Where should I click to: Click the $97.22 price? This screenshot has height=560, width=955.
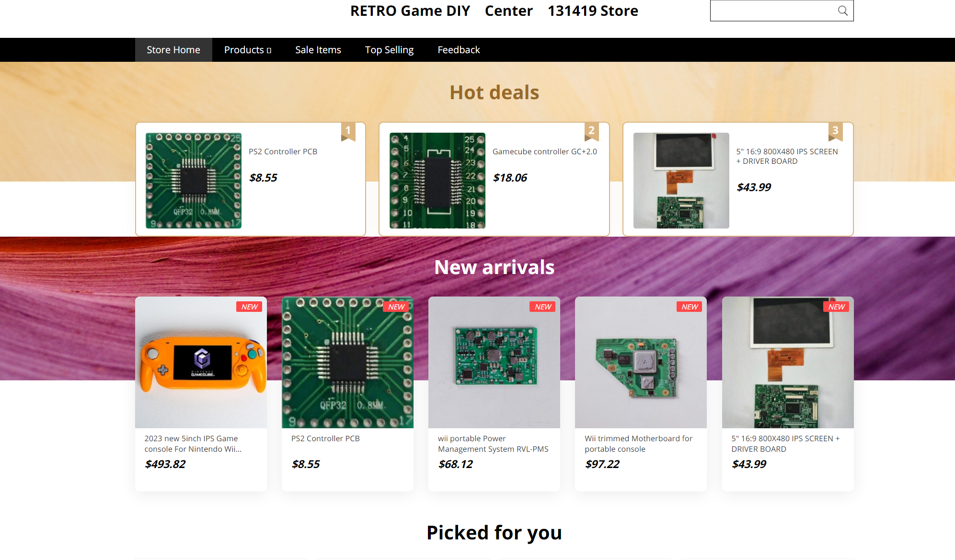tap(602, 464)
